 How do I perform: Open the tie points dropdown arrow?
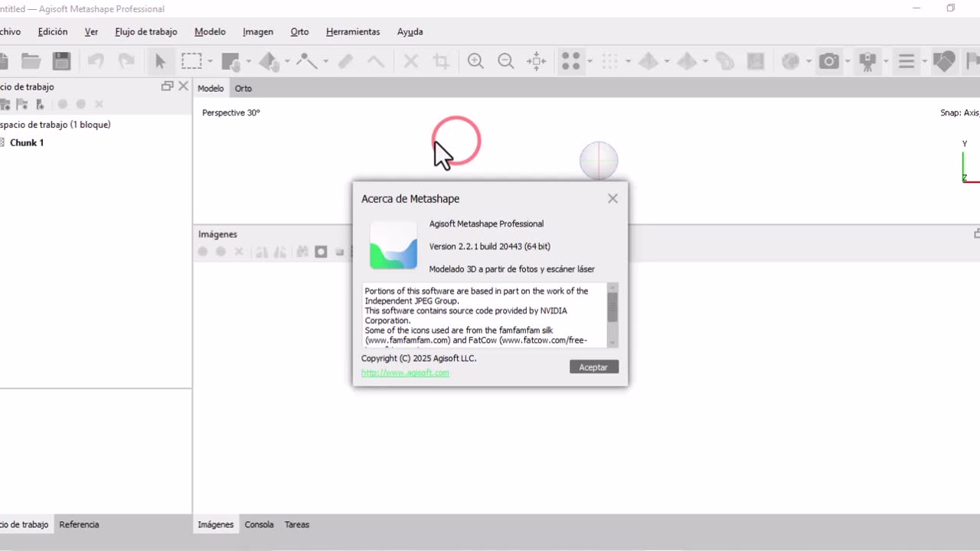coord(589,61)
